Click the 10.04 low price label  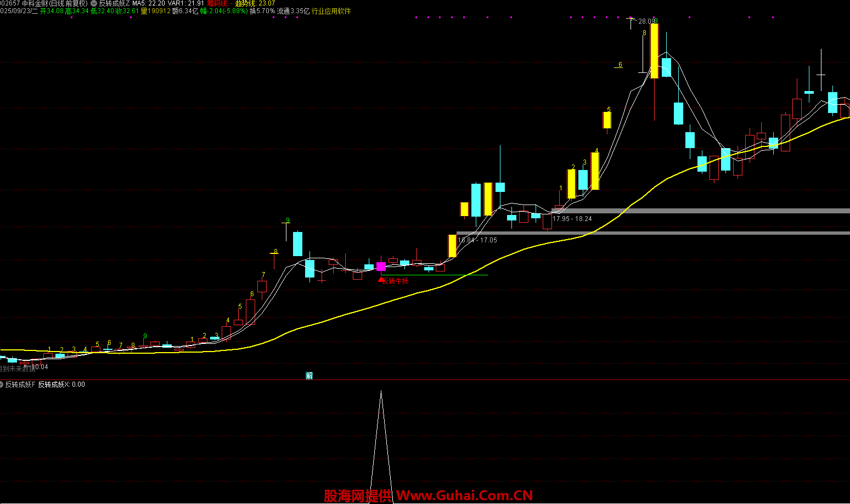tap(40, 367)
